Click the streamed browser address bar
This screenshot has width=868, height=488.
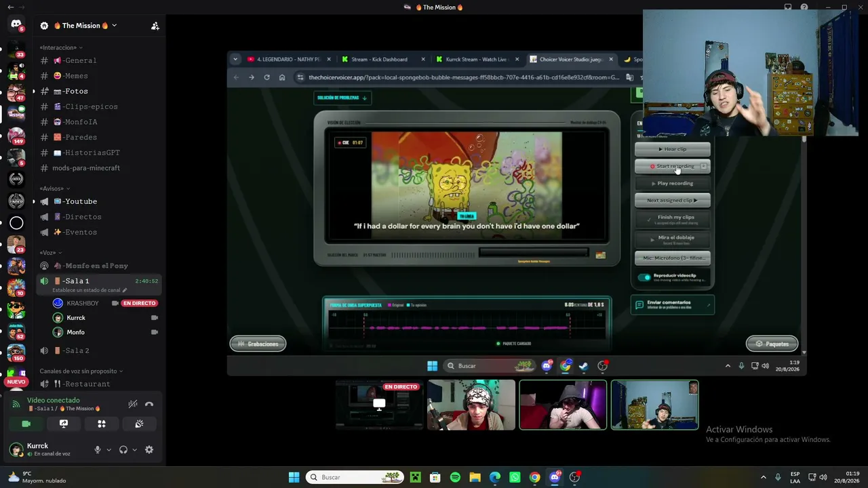pyautogui.click(x=463, y=77)
